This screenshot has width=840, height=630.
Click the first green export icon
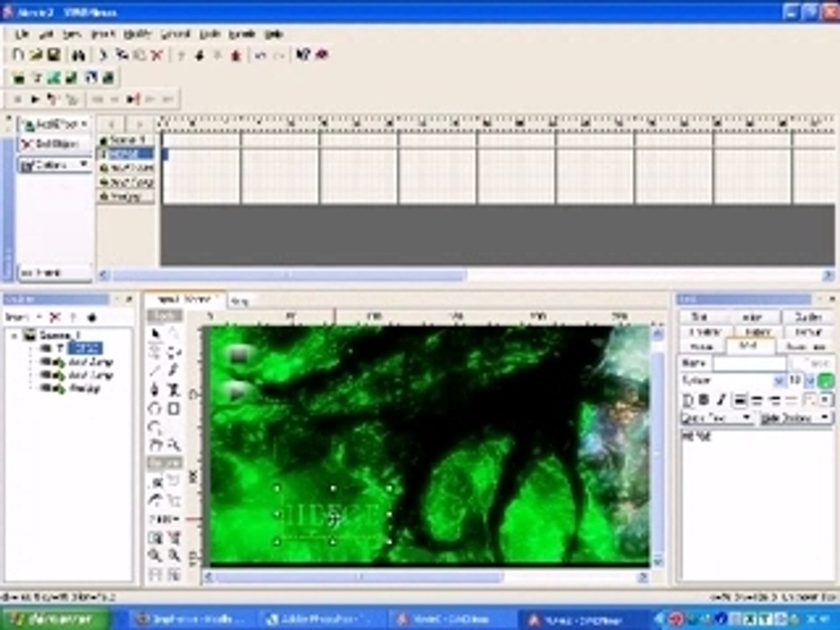(x=18, y=78)
